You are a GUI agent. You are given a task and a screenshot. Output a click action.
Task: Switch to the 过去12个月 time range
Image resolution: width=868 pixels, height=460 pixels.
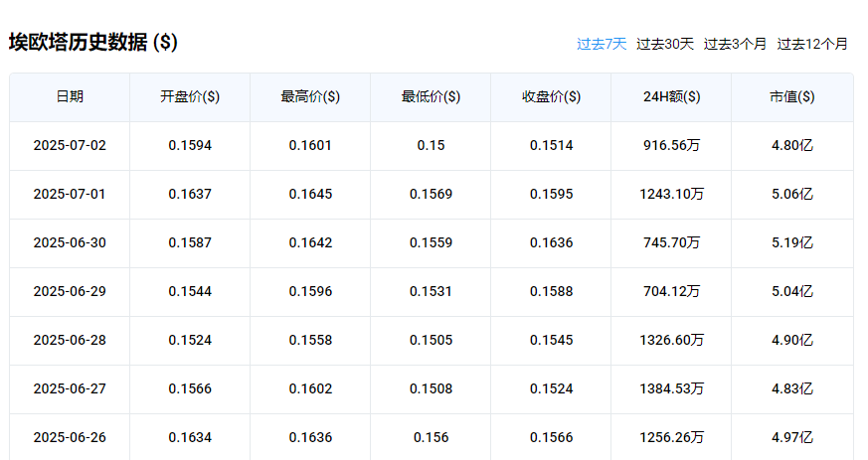tap(812, 44)
